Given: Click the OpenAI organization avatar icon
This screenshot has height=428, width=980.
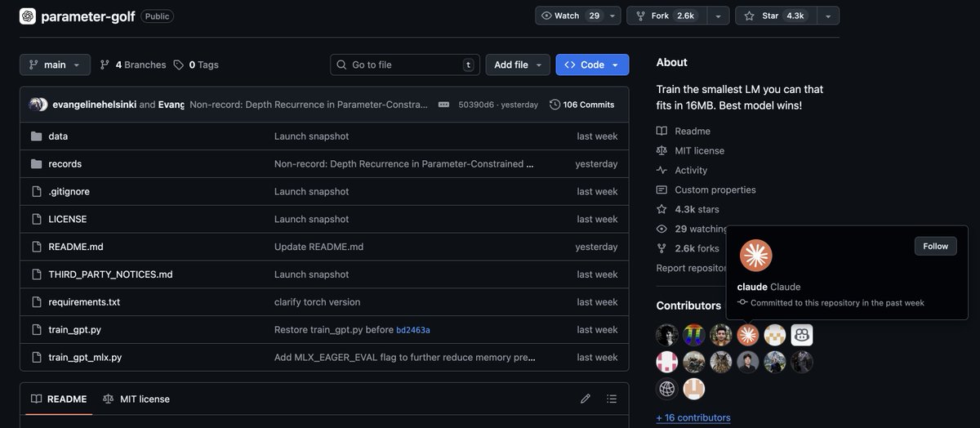Looking at the screenshot, I should click(x=28, y=16).
